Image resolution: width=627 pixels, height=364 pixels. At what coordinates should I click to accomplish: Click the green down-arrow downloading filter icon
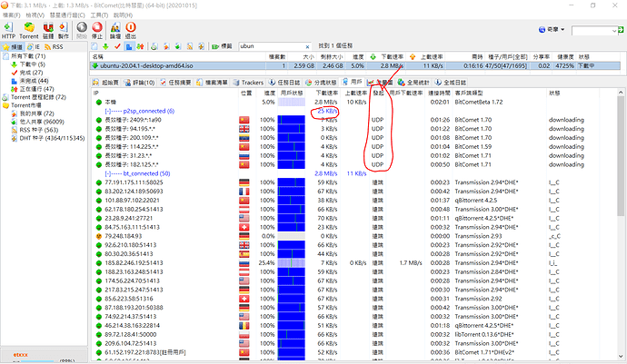tap(105, 46)
